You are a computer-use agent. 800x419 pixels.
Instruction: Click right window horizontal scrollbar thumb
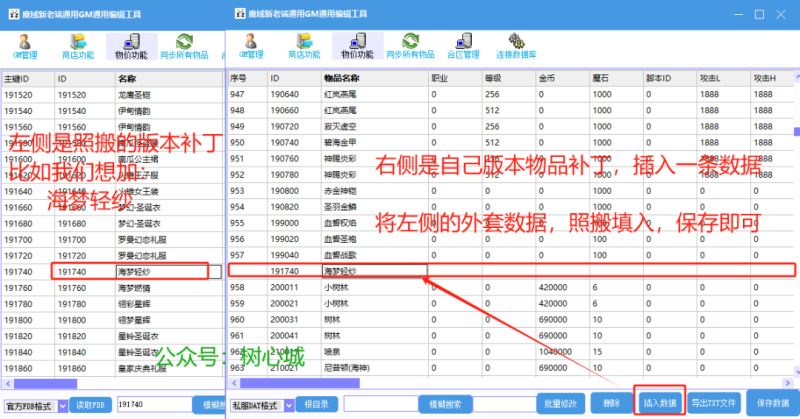point(299,383)
